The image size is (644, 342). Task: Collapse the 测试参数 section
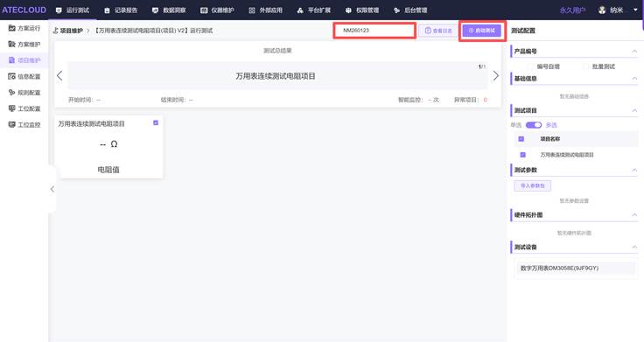click(634, 170)
